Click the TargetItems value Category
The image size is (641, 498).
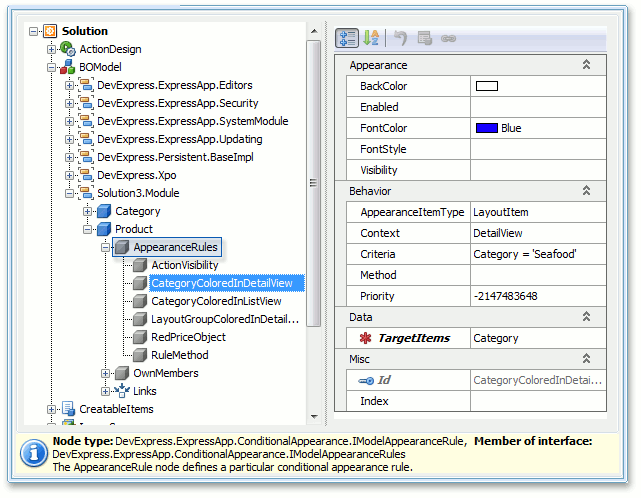pyautogui.click(x=538, y=338)
